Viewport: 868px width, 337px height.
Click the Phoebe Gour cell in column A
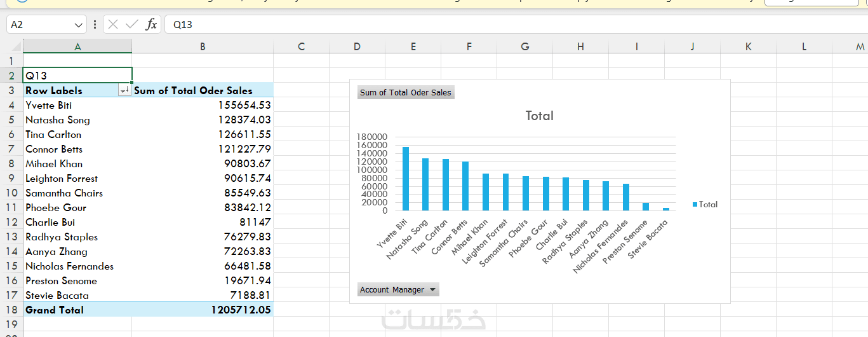(x=77, y=207)
